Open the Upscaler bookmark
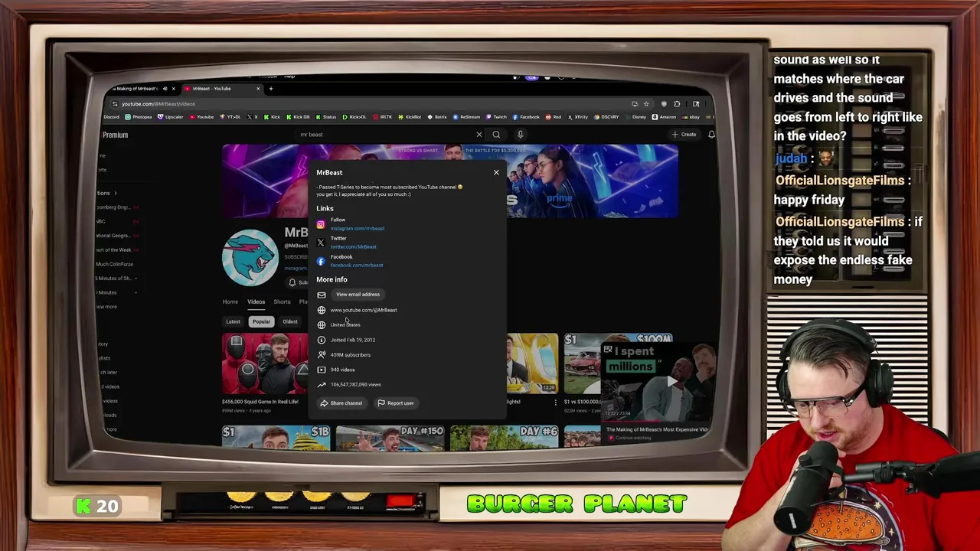Viewport: 980px width, 551px height. click(171, 117)
